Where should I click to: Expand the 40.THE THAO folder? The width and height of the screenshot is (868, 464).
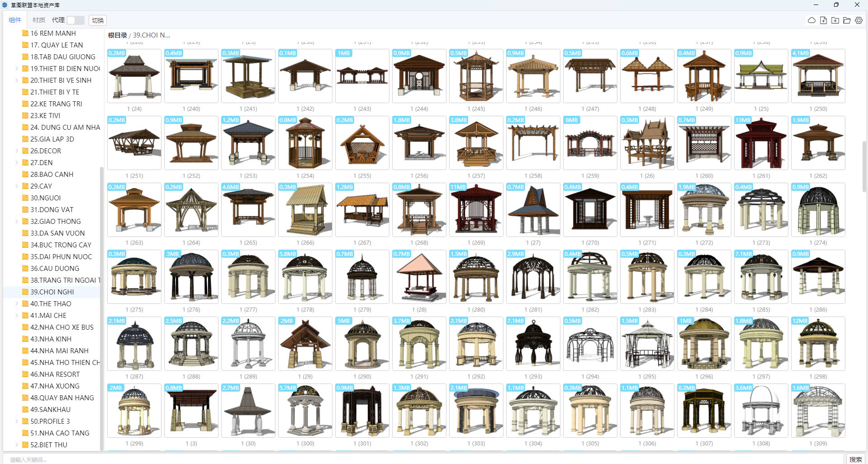[x=17, y=304]
